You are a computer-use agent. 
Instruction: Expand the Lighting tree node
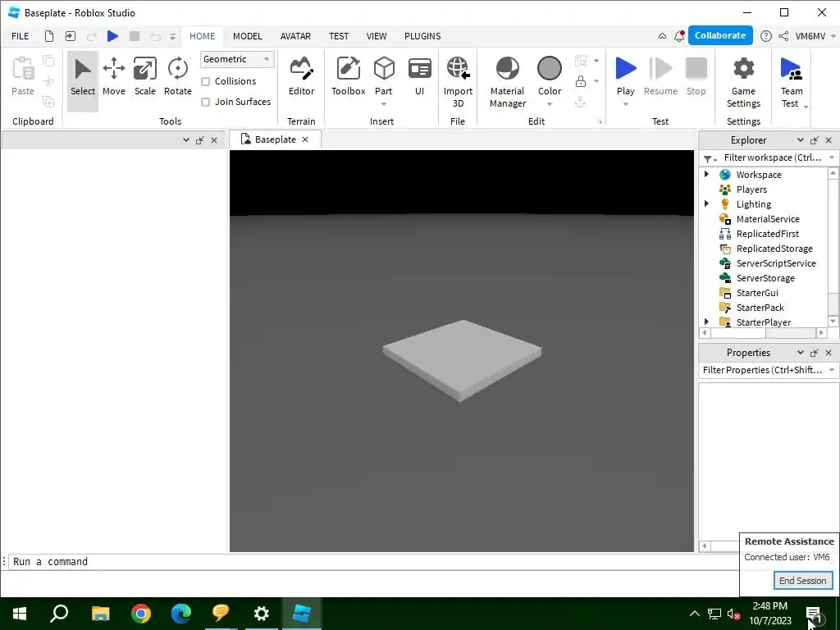coord(706,203)
